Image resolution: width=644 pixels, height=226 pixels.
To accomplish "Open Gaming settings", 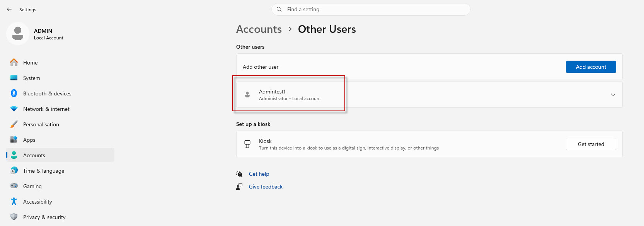I will 60,186.
